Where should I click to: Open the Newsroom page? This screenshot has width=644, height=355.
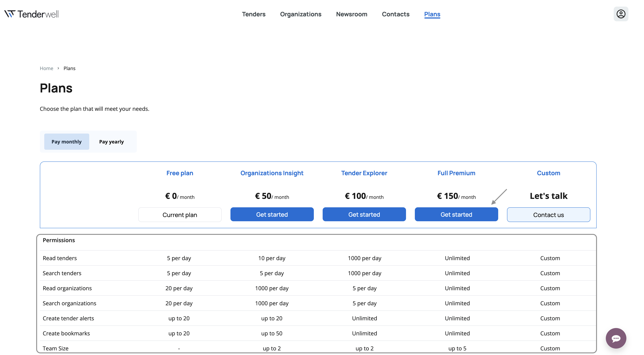point(351,14)
